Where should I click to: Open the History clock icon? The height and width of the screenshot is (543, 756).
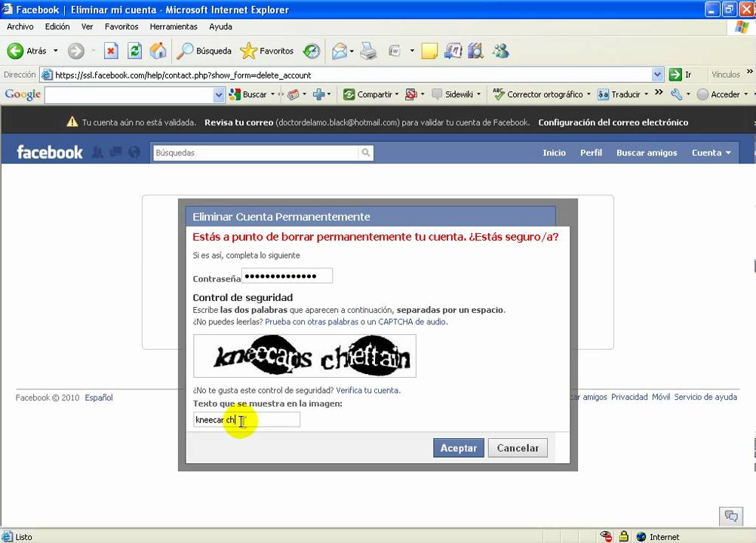(x=312, y=51)
